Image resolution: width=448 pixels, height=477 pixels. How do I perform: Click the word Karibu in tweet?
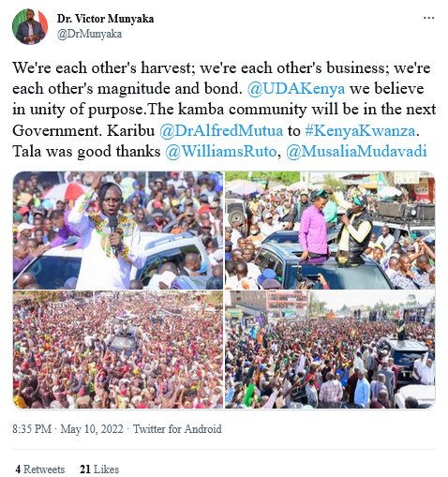click(131, 130)
